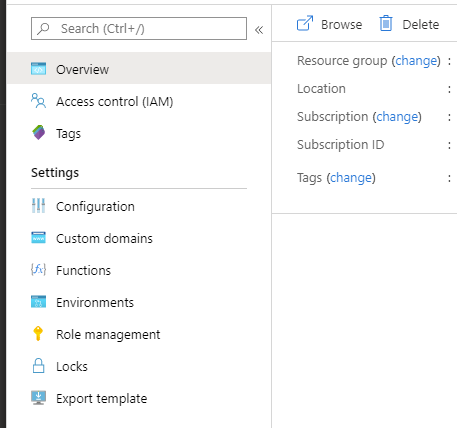Click change link next to Tags field

[351, 178]
